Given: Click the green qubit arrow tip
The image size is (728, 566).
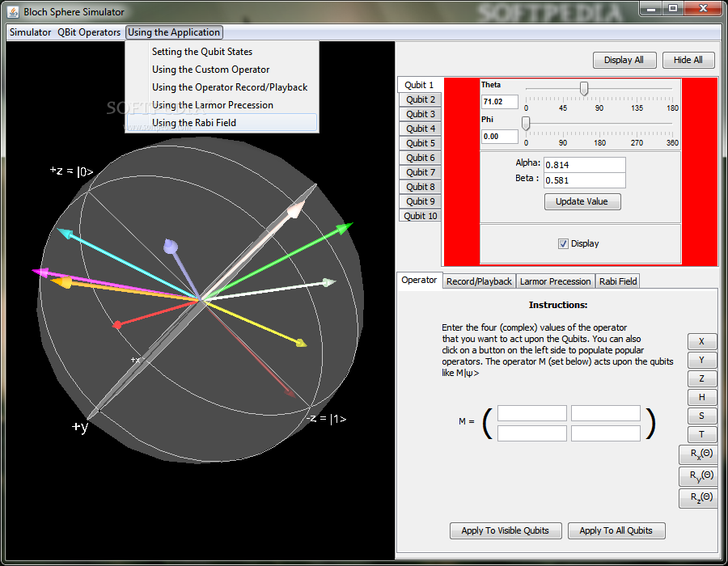Looking at the screenshot, I should click(345, 227).
